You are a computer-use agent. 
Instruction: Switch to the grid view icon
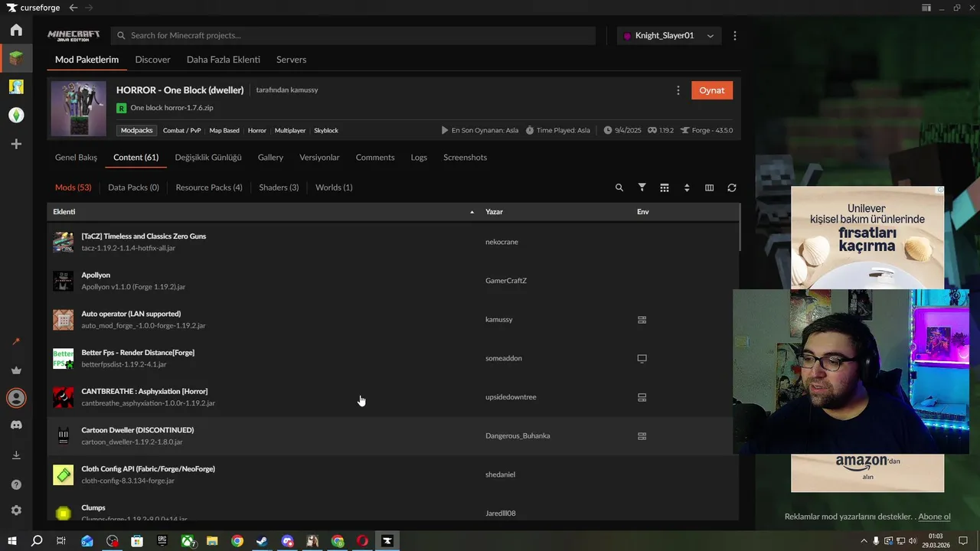665,187
